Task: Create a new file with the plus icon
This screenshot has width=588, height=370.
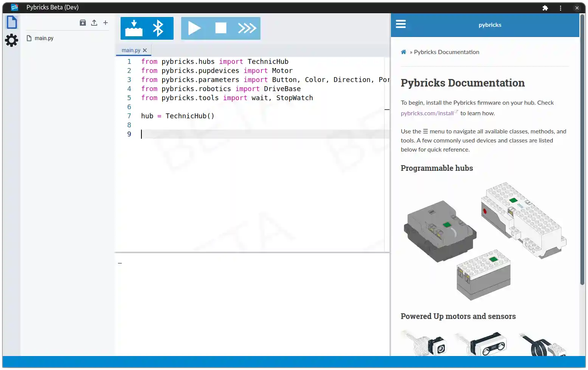Action: pos(105,23)
